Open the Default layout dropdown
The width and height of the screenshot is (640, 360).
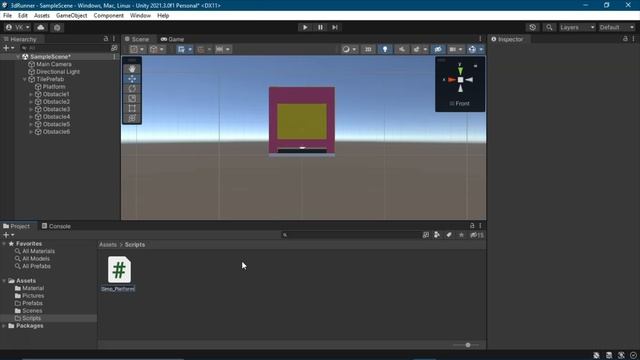point(617,27)
